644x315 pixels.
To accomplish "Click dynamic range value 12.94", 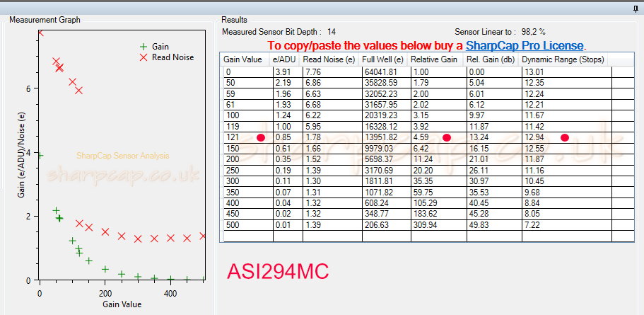I will (567, 137).
